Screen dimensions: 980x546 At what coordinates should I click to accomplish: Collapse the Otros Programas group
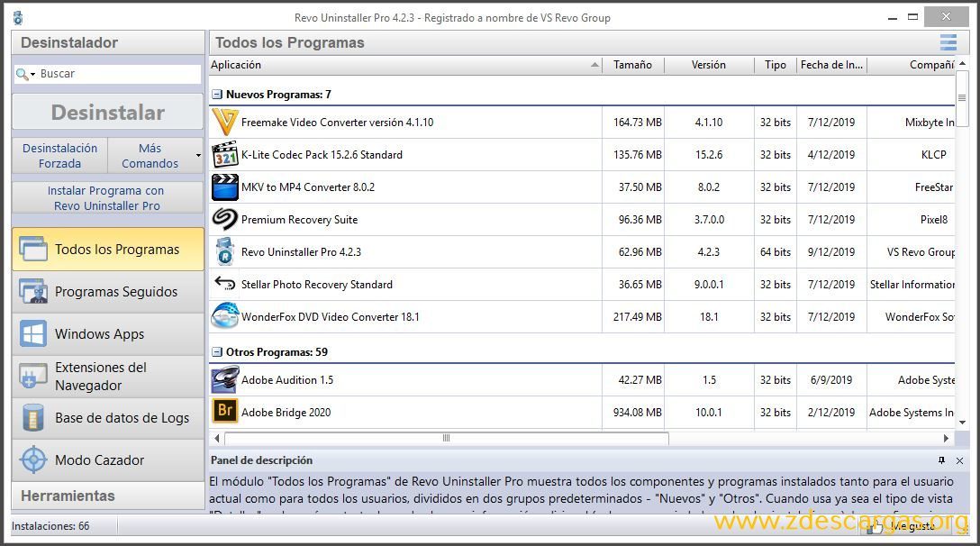point(217,352)
